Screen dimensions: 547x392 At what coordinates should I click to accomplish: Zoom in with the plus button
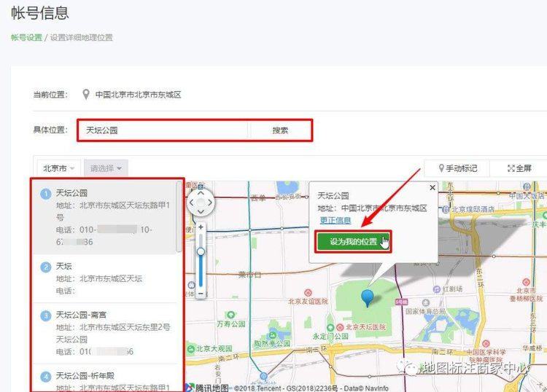point(201,227)
